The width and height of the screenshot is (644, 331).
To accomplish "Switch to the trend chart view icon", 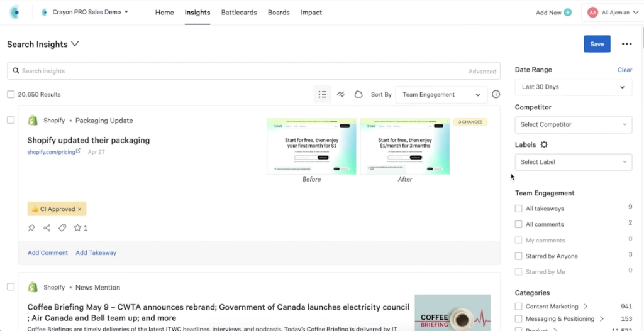I will 340,95.
